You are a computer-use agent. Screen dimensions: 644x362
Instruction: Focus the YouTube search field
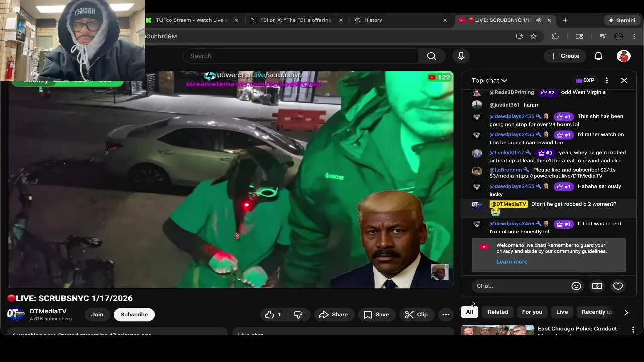(300, 56)
